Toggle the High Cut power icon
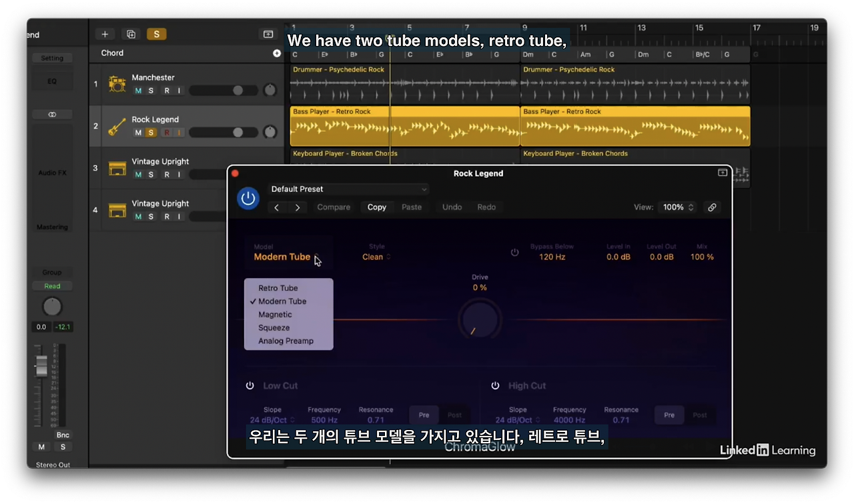This screenshot has height=504, width=854. tap(496, 386)
